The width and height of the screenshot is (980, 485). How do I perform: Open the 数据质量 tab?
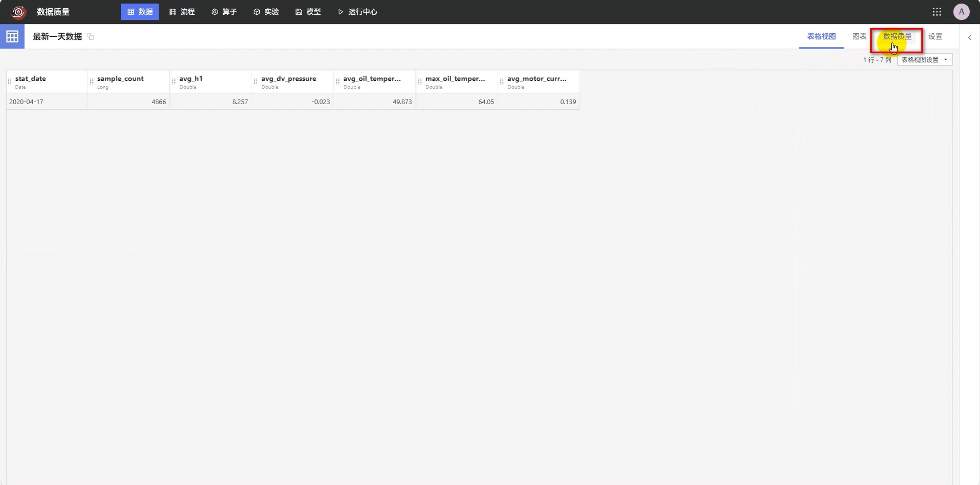(897, 36)
